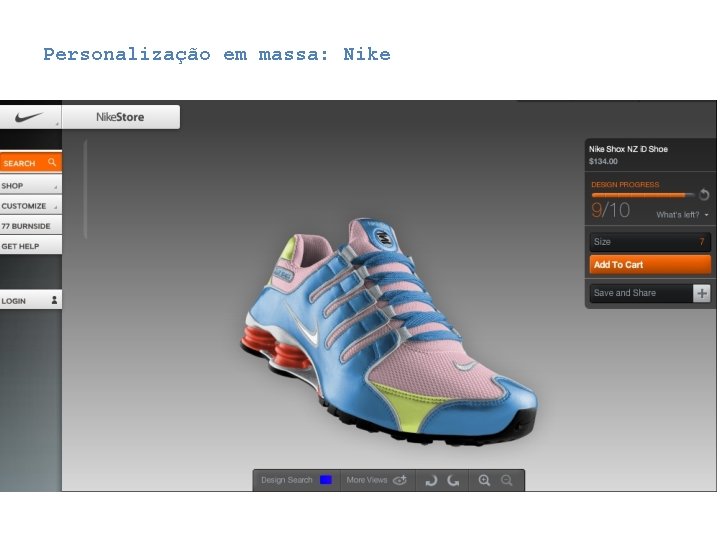Viewport: 720px width, 540px height.
Task: Click the customized shoe image
Action: click(x=388, y=332)
